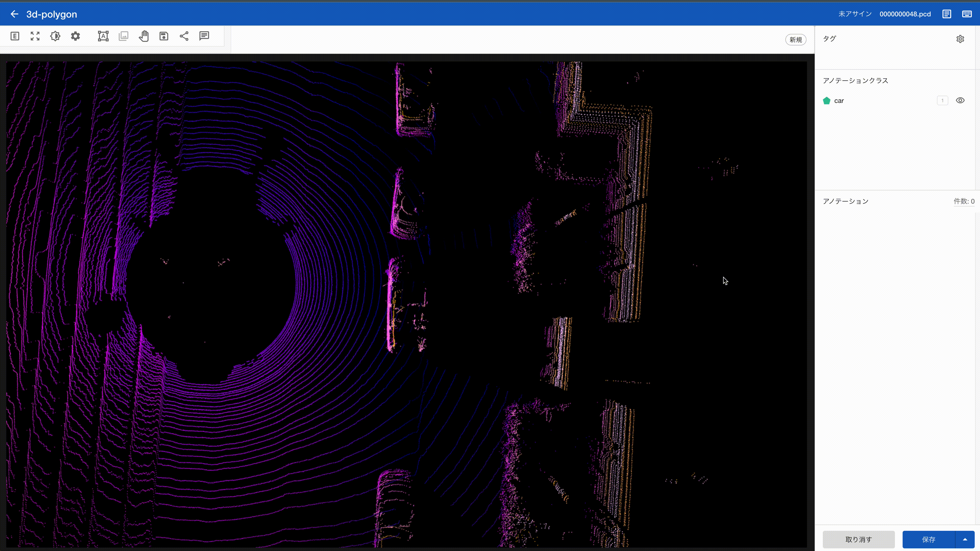This screenshot has width=980, height=551.
Task: Open tag settings gear icon
Action: coord(960,39)
